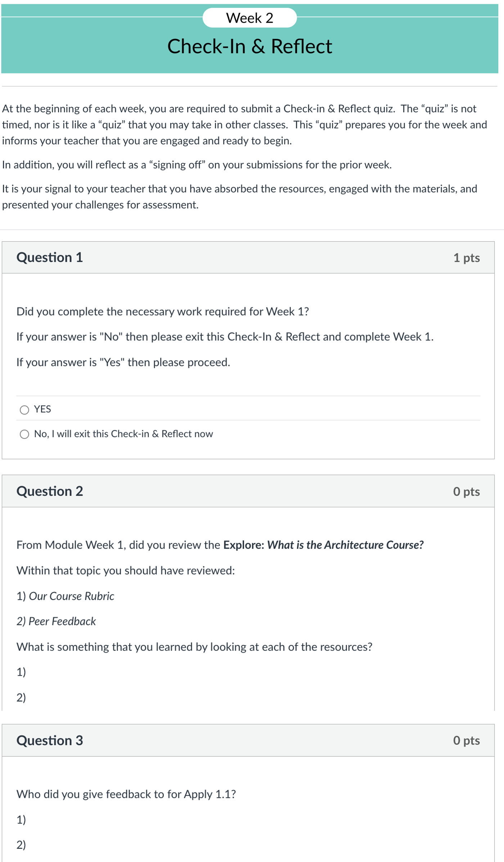Click the YES answer label text

pyautogui.click(x=42, y=409)
